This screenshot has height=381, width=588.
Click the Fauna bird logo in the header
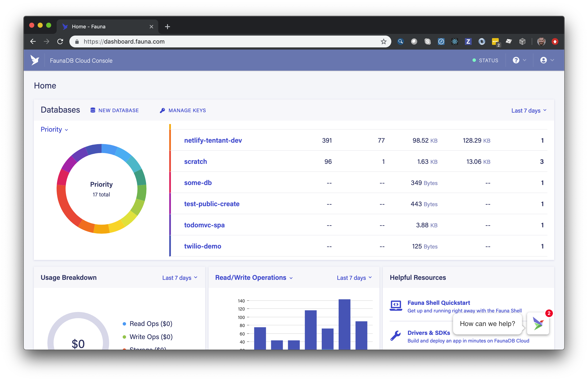pyautogui.click(x=35, y=60)
